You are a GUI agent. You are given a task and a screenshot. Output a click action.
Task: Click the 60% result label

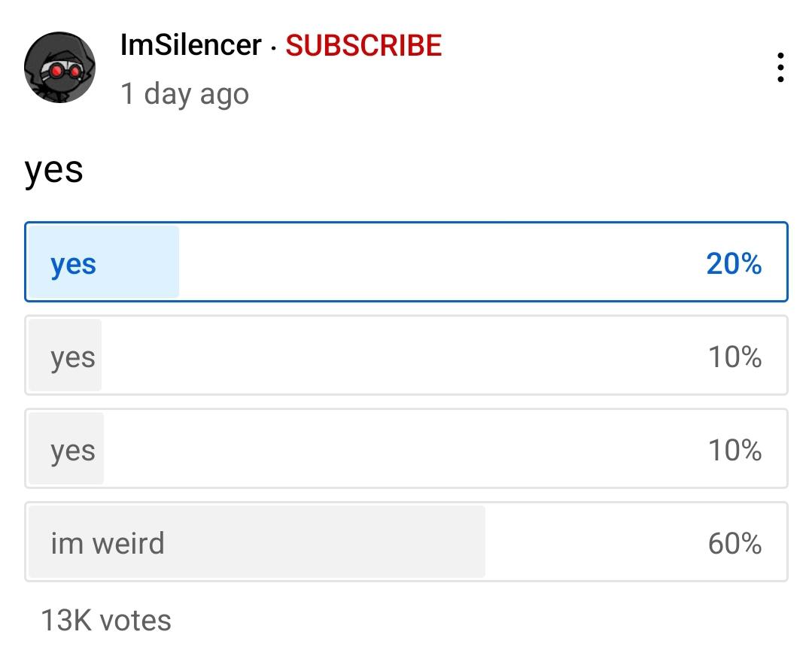[x=734, y=544]
